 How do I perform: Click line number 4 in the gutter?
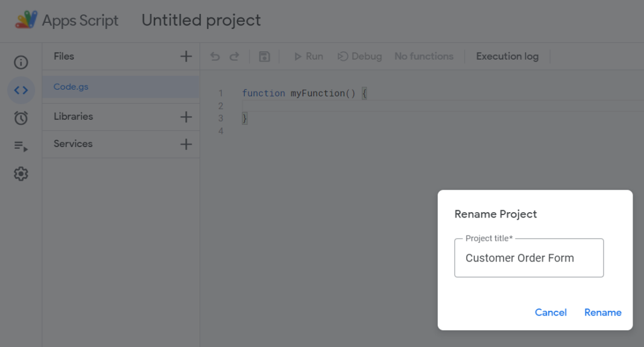(221, 131)
